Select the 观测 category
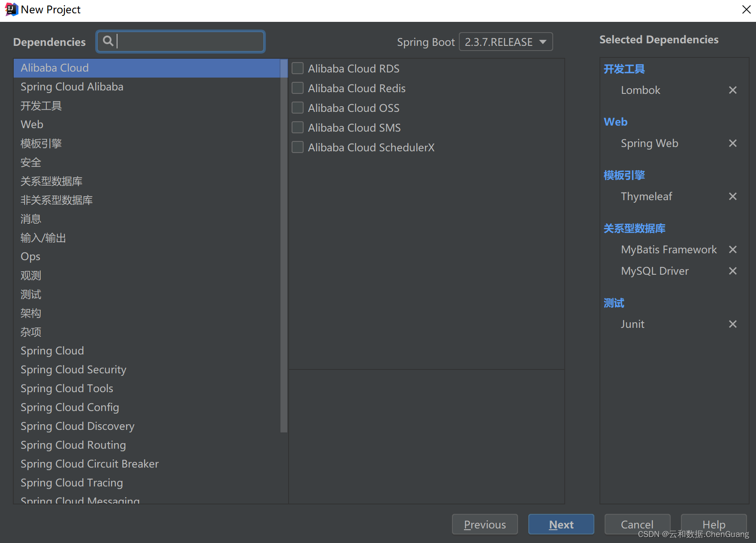This screenshot has height=543, width=756. (x=147, y=276)
